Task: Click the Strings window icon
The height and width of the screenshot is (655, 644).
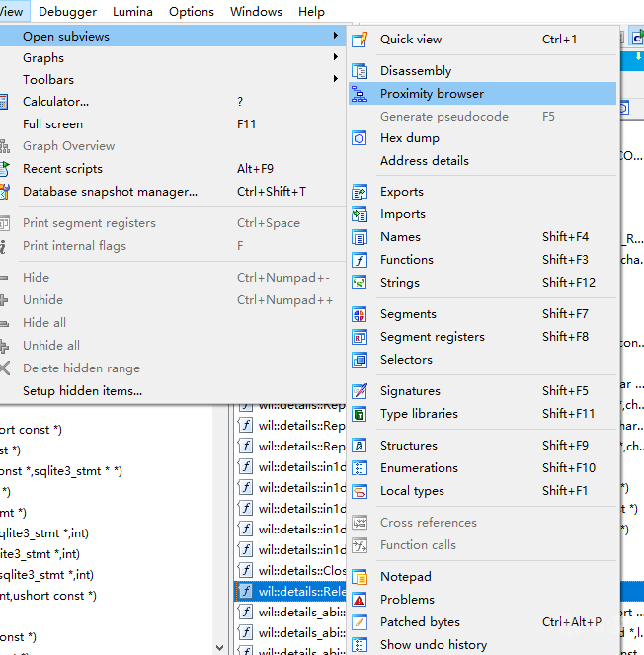Action: click(360, 283)
